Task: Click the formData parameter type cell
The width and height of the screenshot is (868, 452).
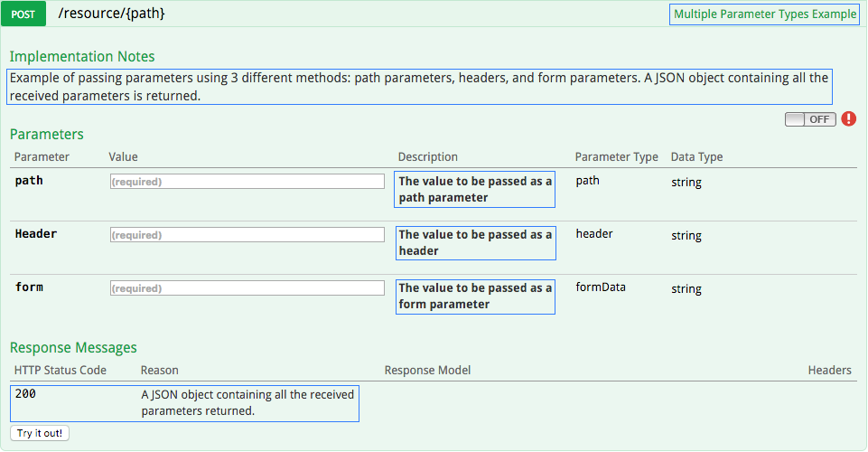Action: point(601,287)
